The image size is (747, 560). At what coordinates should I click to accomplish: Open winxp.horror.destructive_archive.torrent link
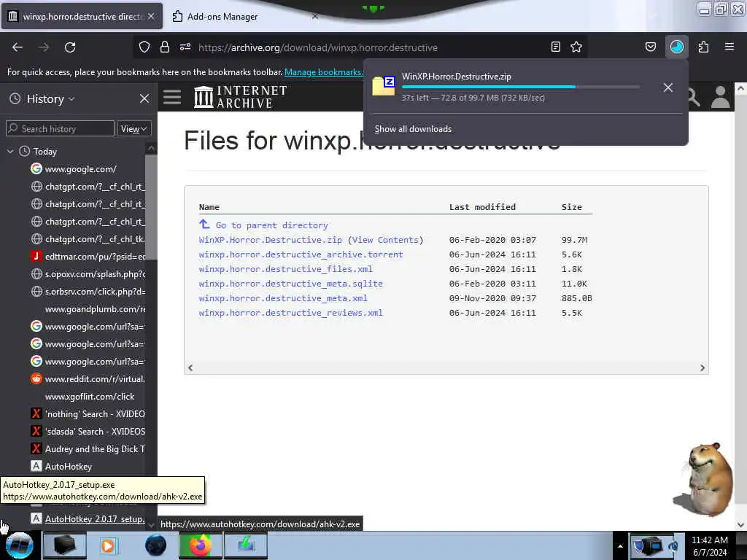point(301,254)
